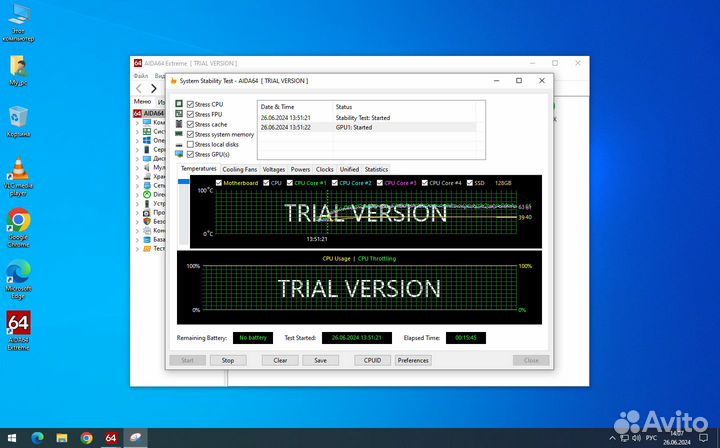Open the notification center in system tray
Viewport: 720px width, 448px height.
pos(703,438)
